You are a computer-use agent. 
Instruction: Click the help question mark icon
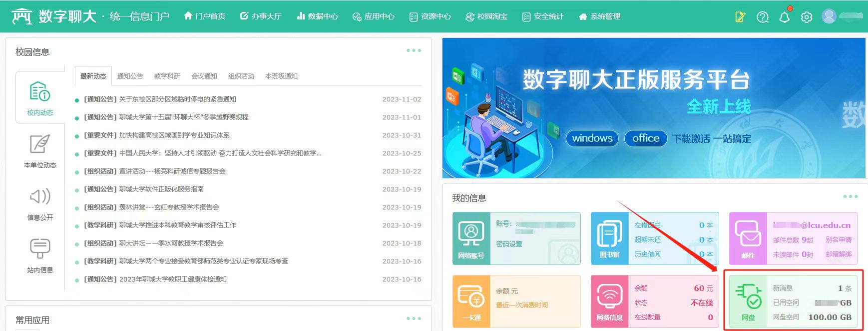tap(762, 17)
